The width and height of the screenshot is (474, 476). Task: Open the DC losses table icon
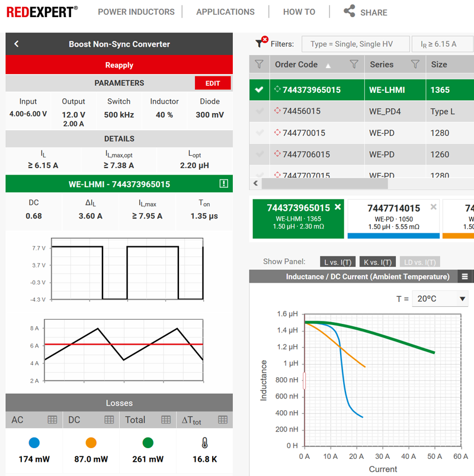coord(109,420)
